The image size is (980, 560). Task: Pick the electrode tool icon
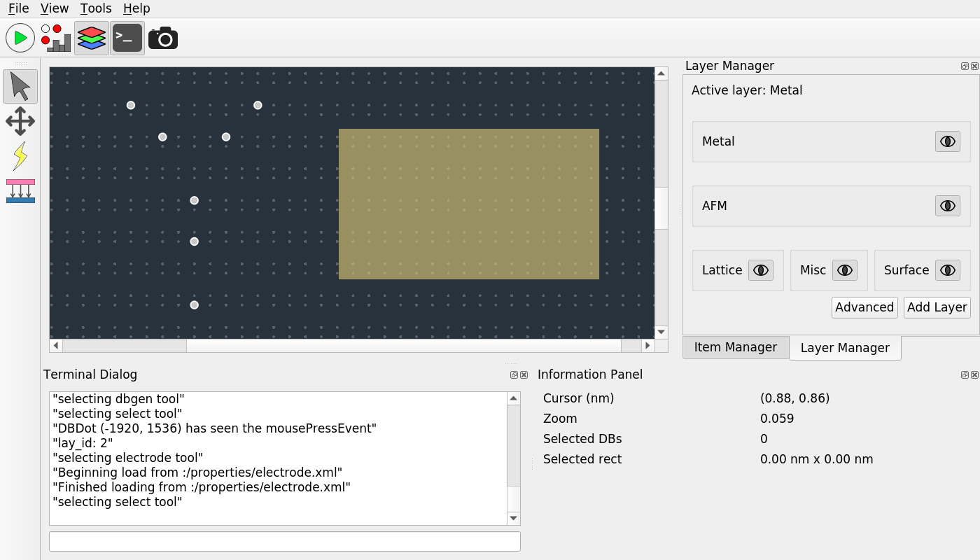click(x=20, y=191)
